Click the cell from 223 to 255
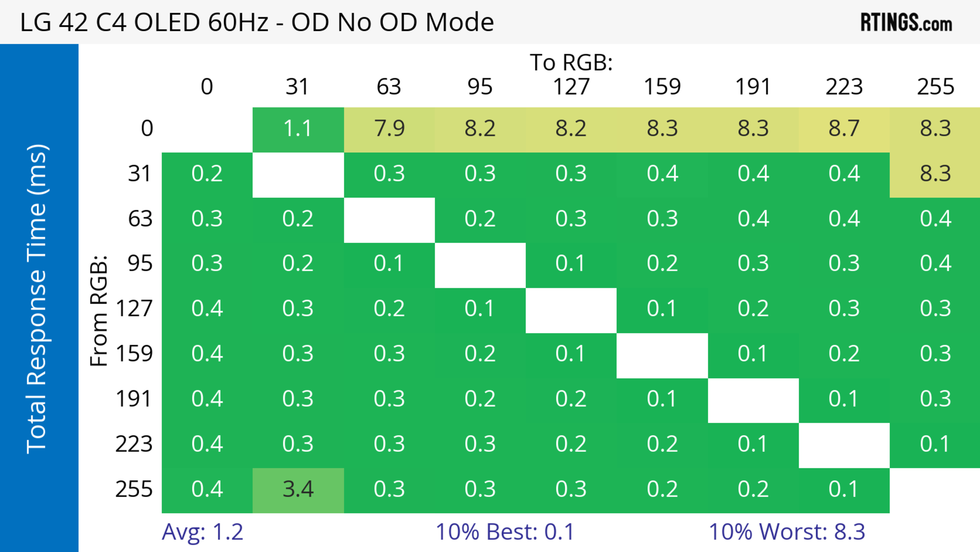 point(935,444)
